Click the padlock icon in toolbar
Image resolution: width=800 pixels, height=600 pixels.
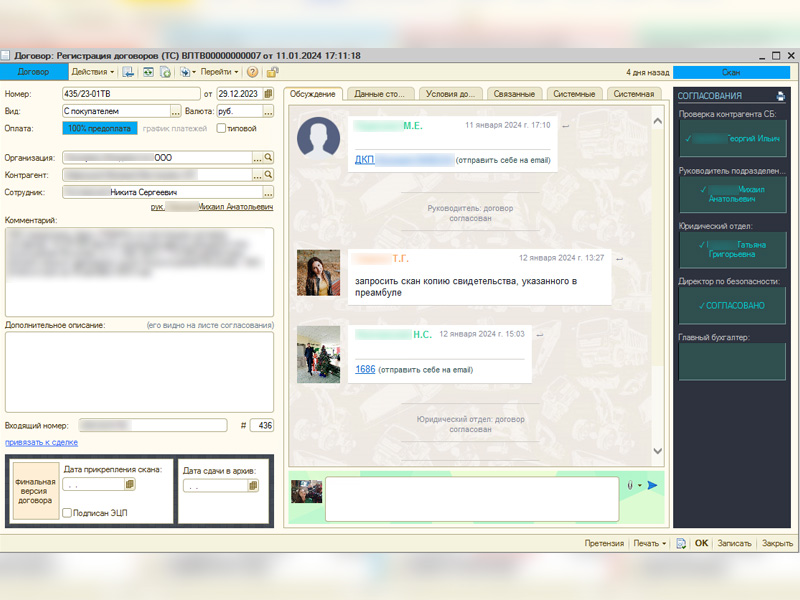click(x=273, y=72)
